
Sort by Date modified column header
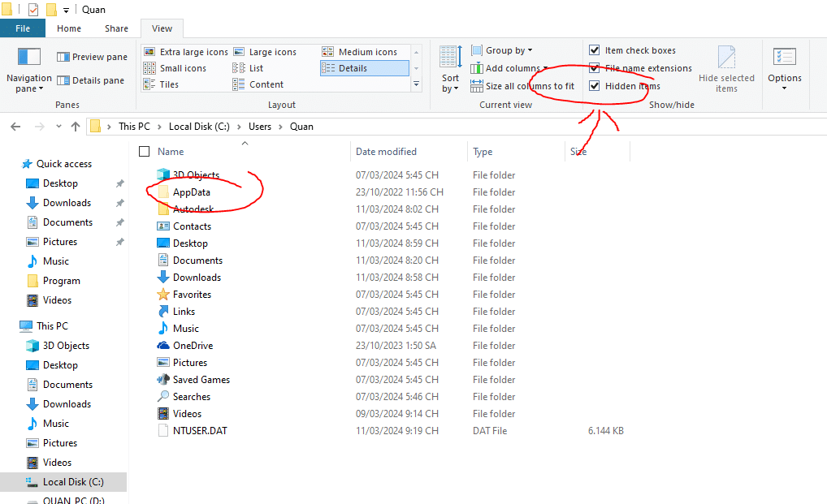pos(386,152)
